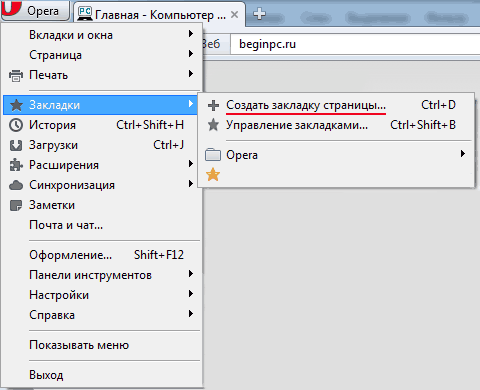Click Ctrl+D shortcut text in submenu

pos(438,105)
